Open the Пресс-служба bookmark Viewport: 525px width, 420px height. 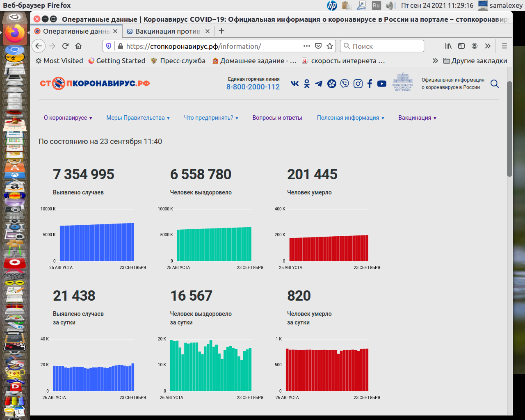178,61
